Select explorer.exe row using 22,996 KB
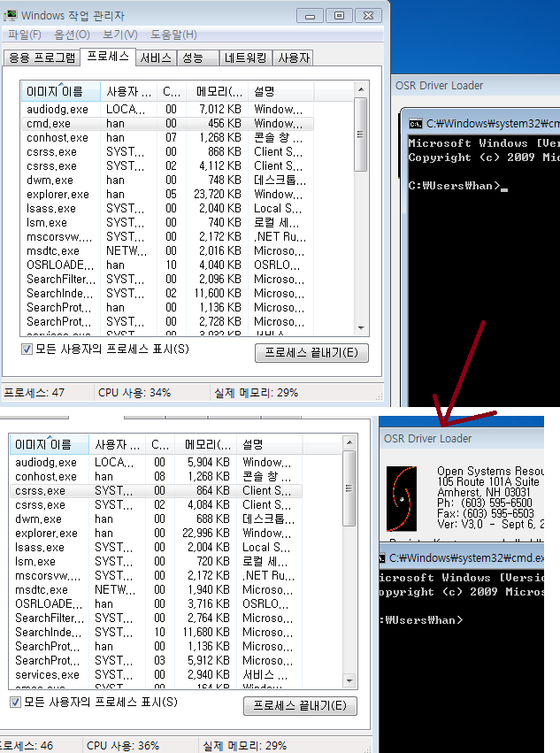The width and height of the screenshot is (560, 753). (x=156, y=533)
